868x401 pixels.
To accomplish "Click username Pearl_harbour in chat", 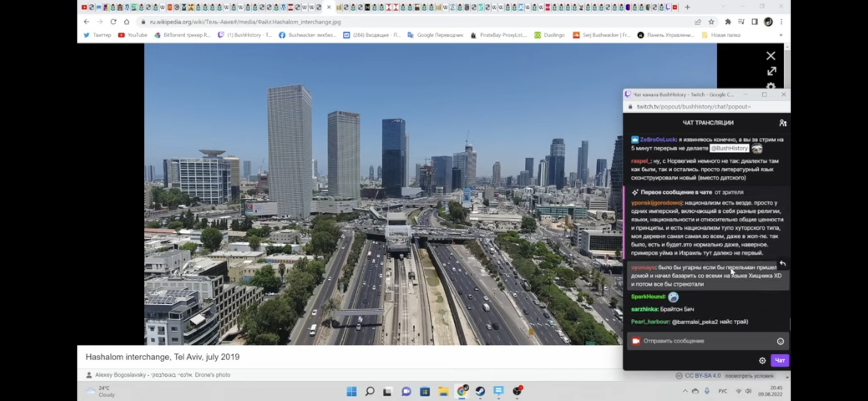I will click(650, 322).
